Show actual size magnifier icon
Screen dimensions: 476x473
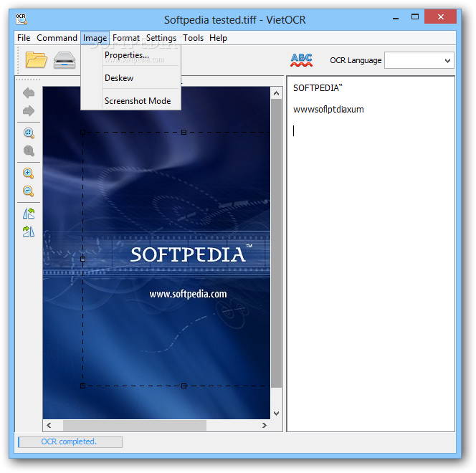[29, 150]
